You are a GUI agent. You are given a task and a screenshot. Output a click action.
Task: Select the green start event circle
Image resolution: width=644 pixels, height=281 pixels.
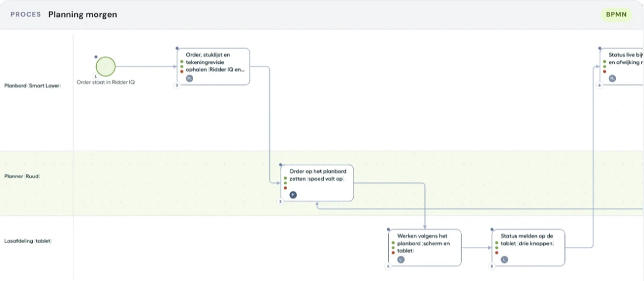click(105, 67)
